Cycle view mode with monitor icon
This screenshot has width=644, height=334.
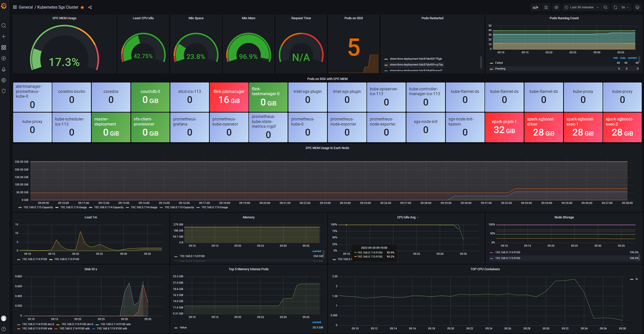pyautogui.click(x=637, y=7)
